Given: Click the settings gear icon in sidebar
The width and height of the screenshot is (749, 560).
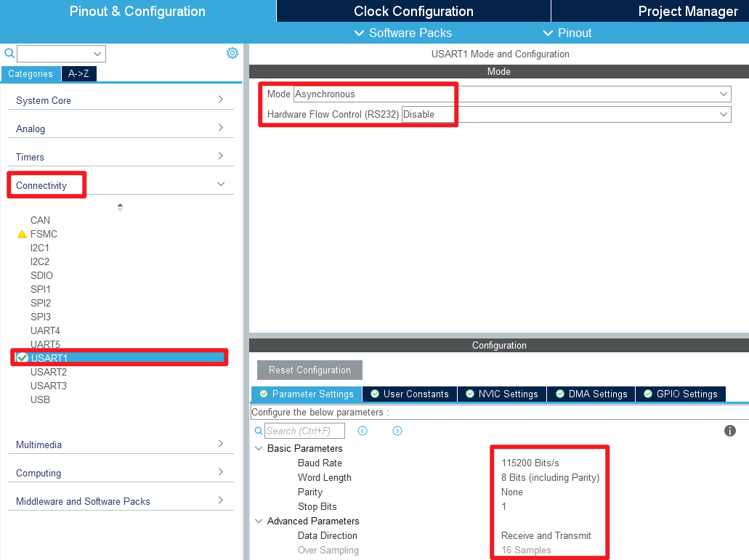Looking at the screenshot, I should point(232,53).
